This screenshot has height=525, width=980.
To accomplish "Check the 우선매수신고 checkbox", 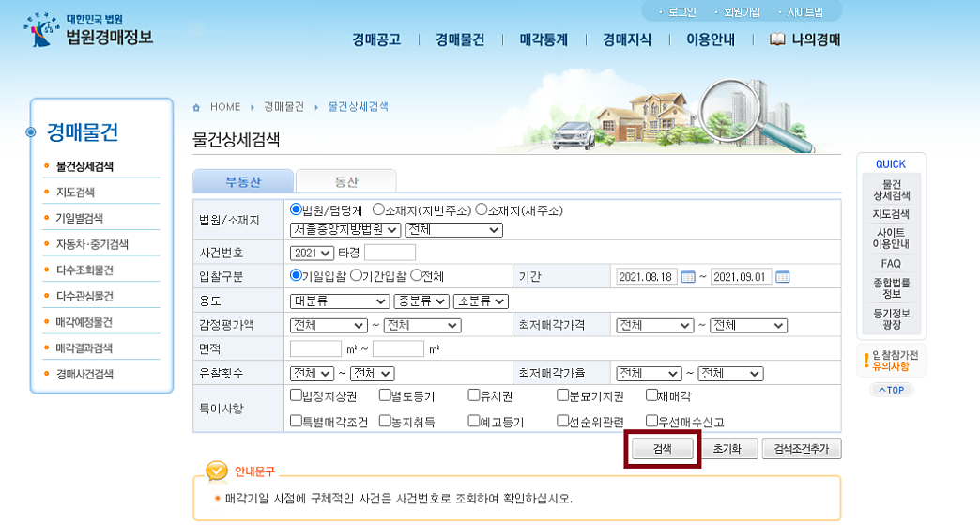I will 651,421.
